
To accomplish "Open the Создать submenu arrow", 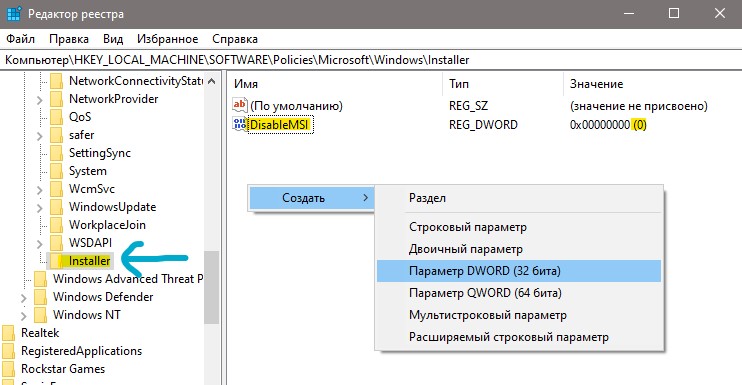I will (x=365, y=198).
